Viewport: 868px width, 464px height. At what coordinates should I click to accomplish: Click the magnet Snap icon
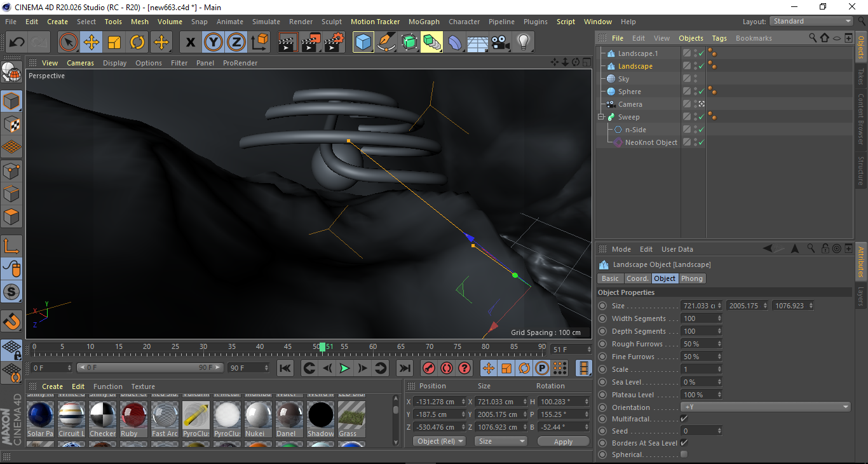coord(11,322)
